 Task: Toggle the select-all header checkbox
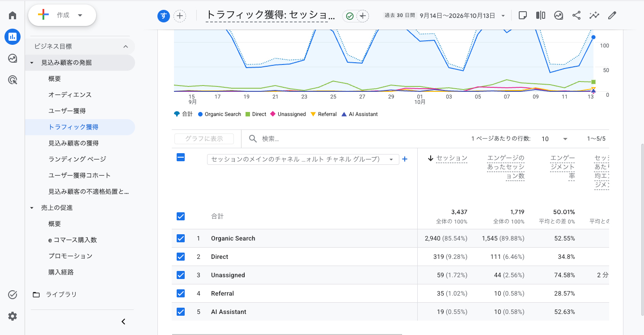181,157
